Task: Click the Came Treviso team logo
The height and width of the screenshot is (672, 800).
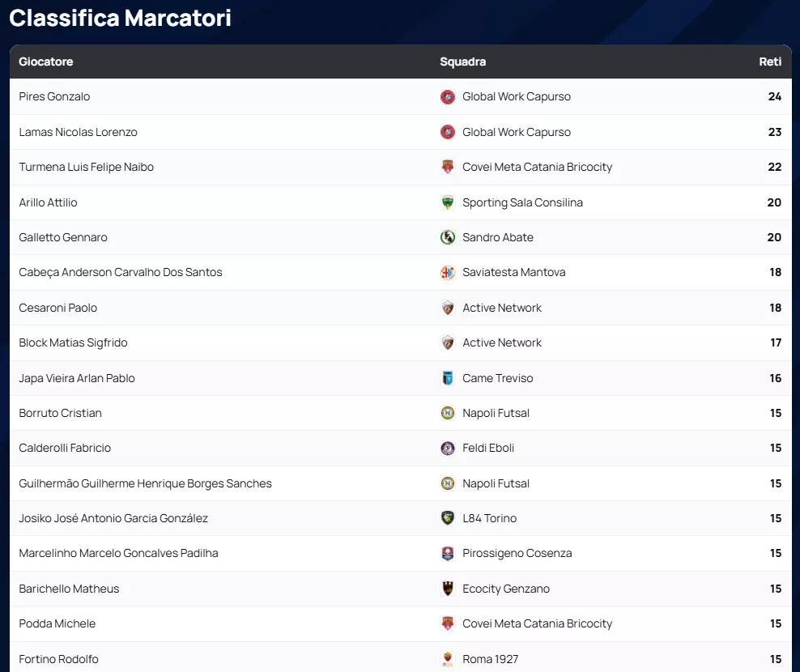Action: point(448,378)
